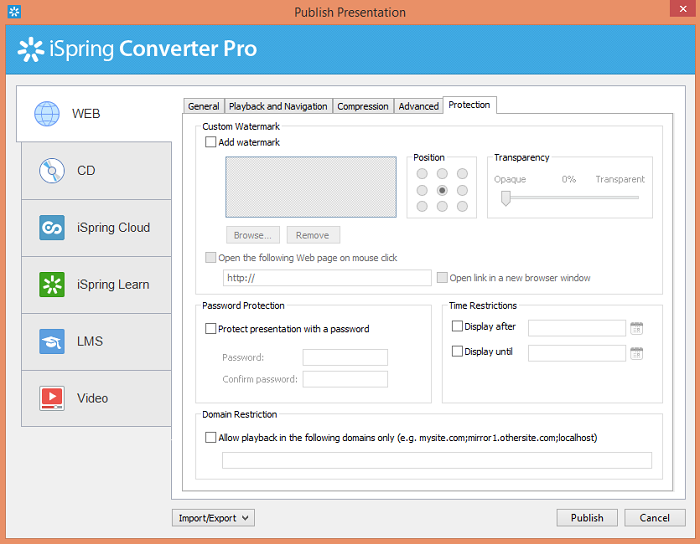
Task: Click the Display after date field
Action: [x=577, y=328]
